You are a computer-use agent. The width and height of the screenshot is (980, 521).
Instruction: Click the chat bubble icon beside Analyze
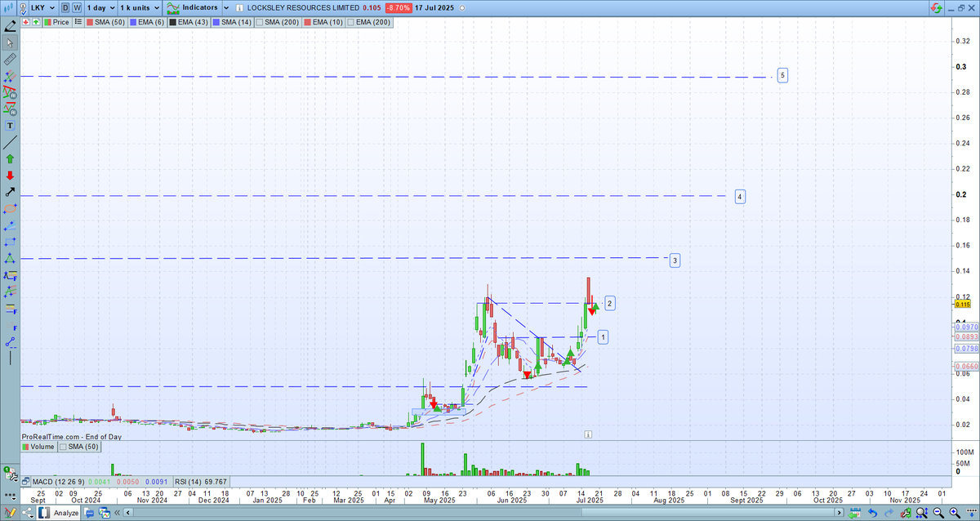(x=89, y=513)
